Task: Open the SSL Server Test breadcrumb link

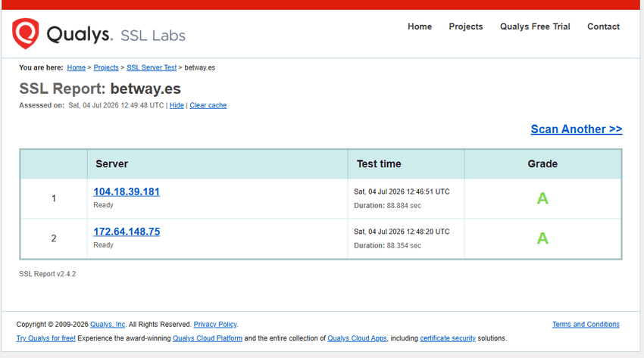Action: point(151,67)
